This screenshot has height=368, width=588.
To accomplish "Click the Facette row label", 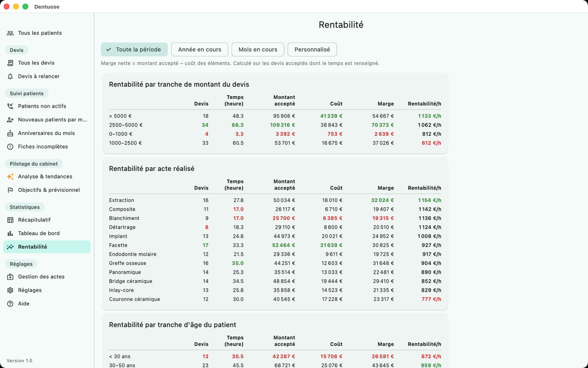I will tap(118, 246).
